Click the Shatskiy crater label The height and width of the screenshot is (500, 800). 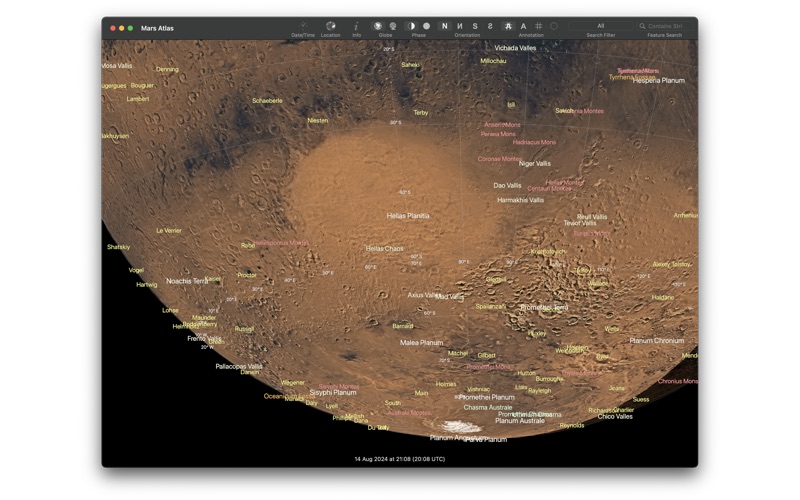click(x=118, y=247)
